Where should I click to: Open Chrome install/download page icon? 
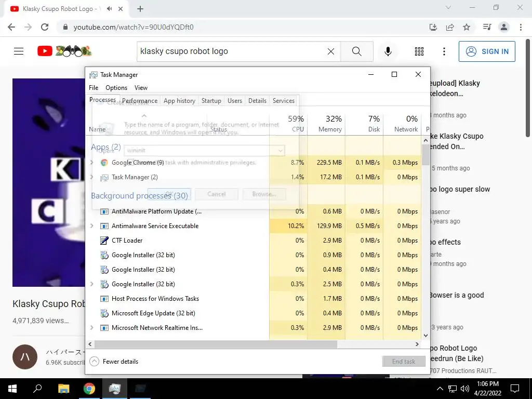(x=433, y=27)
